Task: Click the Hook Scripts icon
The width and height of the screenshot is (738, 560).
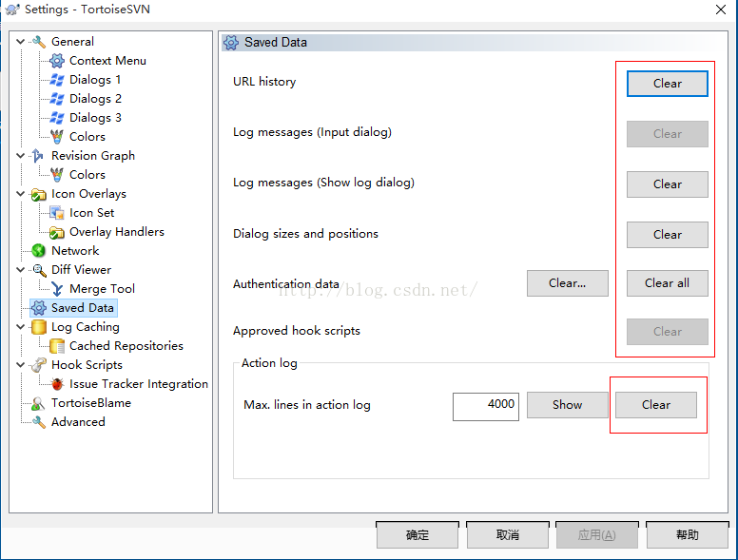Action: (39, 365)
